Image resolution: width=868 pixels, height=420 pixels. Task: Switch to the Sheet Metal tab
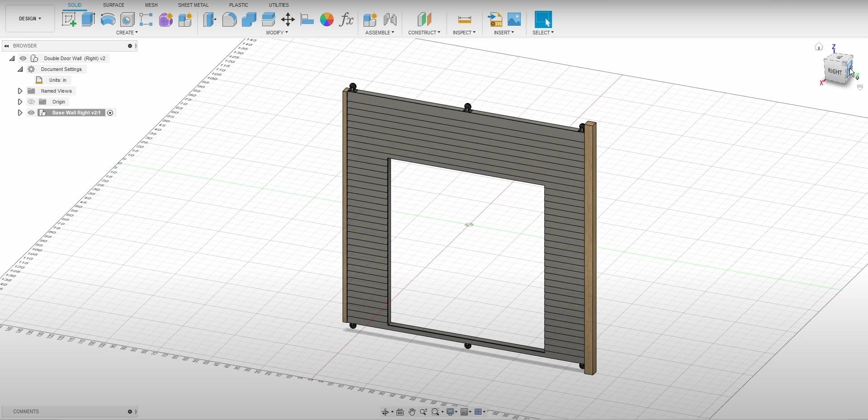click(x=193, y=5)
